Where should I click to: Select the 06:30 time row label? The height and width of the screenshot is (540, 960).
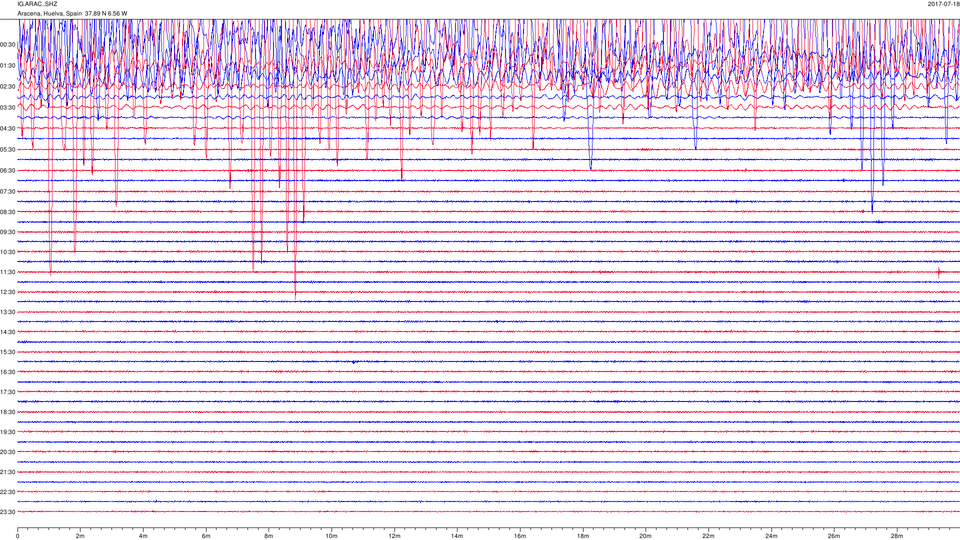point(7,170)
